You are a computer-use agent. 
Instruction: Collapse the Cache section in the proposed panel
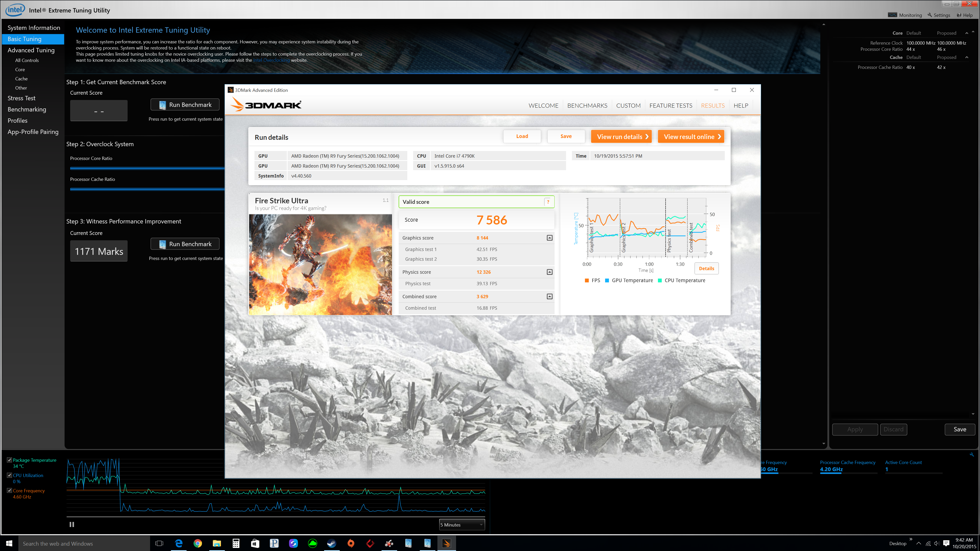pos(967,57)
